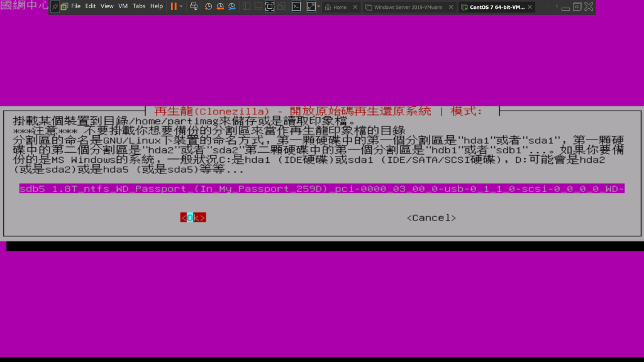Select the sdb5 WD Passport partition entry
Screen dimensions: 644x362
click(321, 189)
